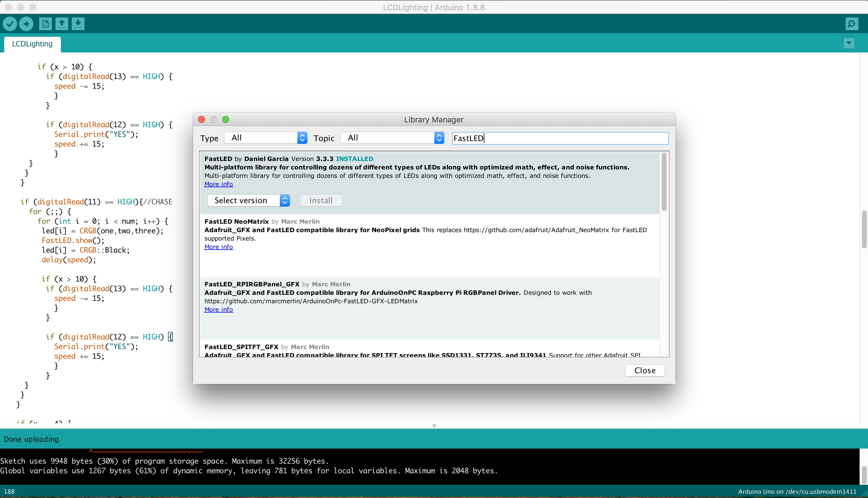
Task: Open the Select version dropdown for FastLED
Action: (249, 200)
